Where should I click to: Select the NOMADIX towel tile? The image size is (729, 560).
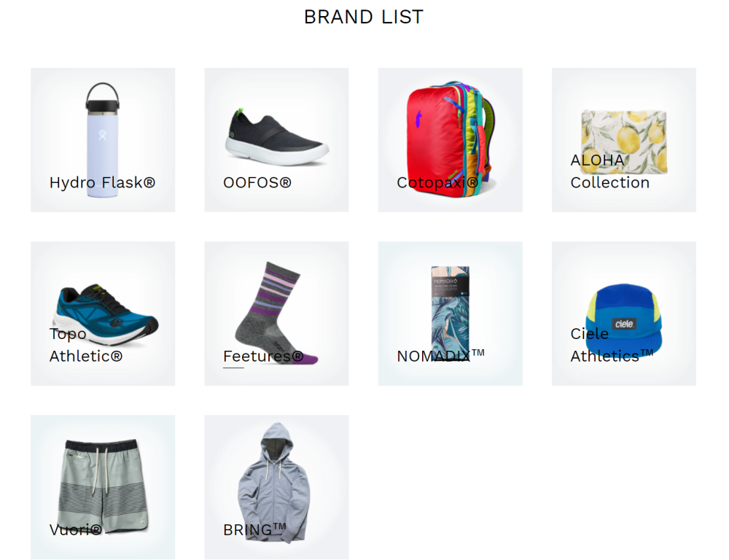tap(450, 314)
